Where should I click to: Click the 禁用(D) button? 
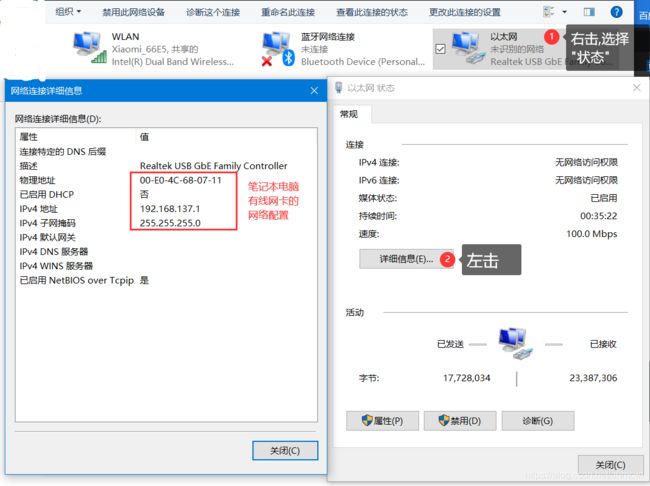click(460, 421)
